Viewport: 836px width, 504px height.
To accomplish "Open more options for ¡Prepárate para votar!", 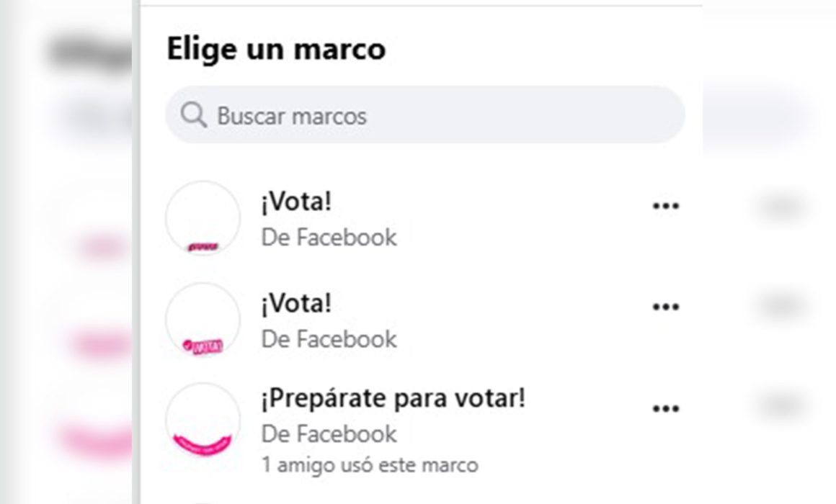I will pos(666,409).
